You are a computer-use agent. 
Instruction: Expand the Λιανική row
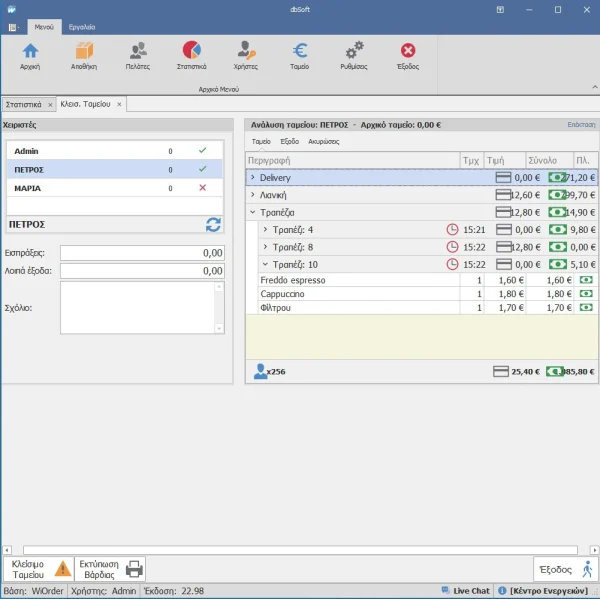[x=252, y=195]
